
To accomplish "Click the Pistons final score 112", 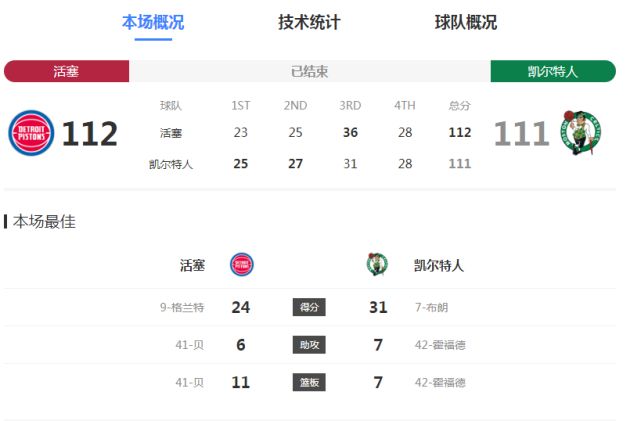I will point(90,133).
